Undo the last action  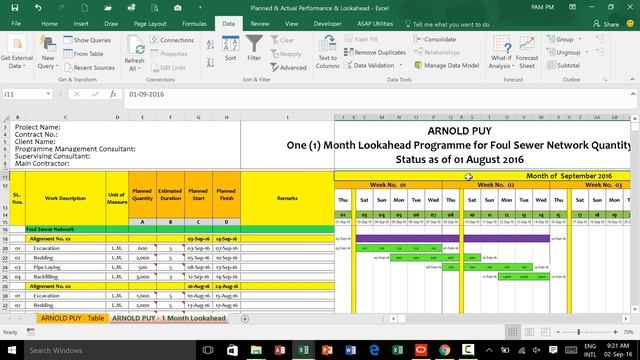38,8
